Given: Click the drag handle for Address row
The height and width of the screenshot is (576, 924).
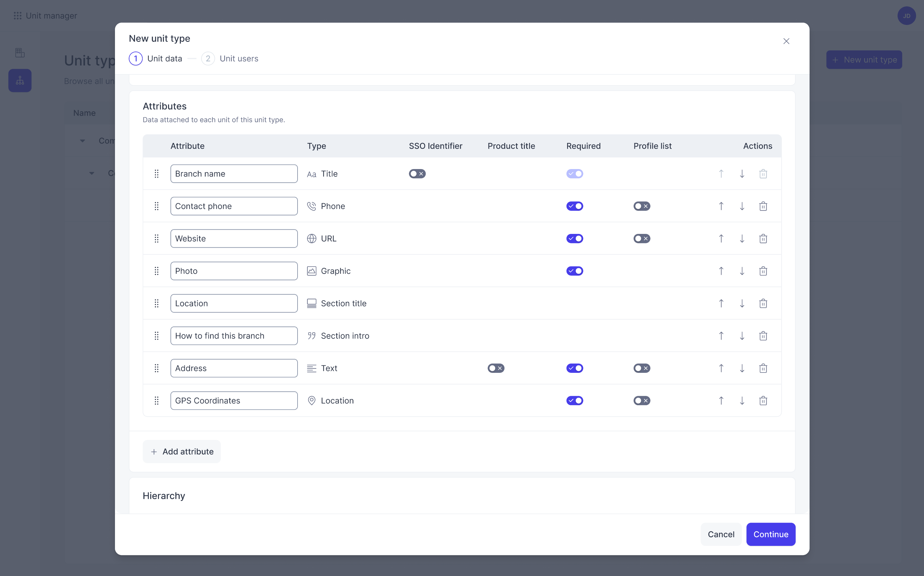Looking at the screenshot, I should tap(156, 368).
